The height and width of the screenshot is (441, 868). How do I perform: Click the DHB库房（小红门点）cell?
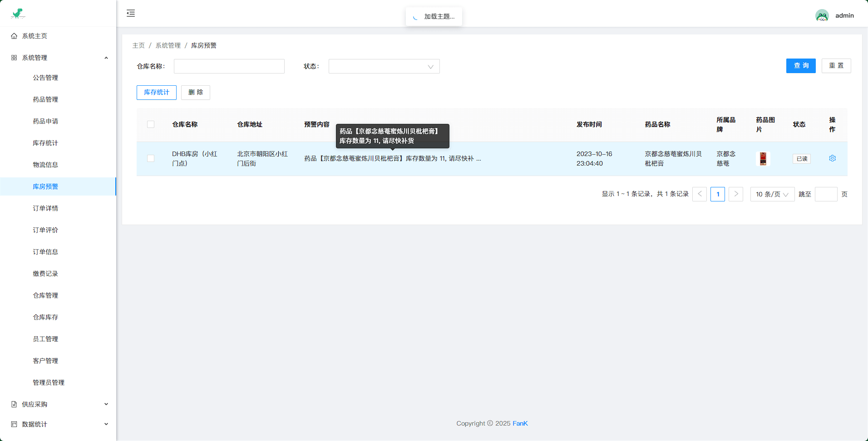[195, 159]
